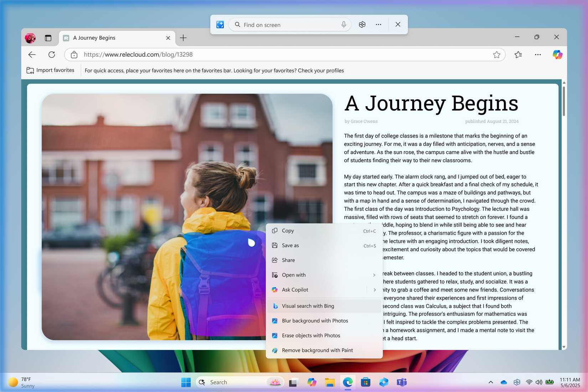Refresh the page
This screenshot has height=392, width=588.
point(52,55)
